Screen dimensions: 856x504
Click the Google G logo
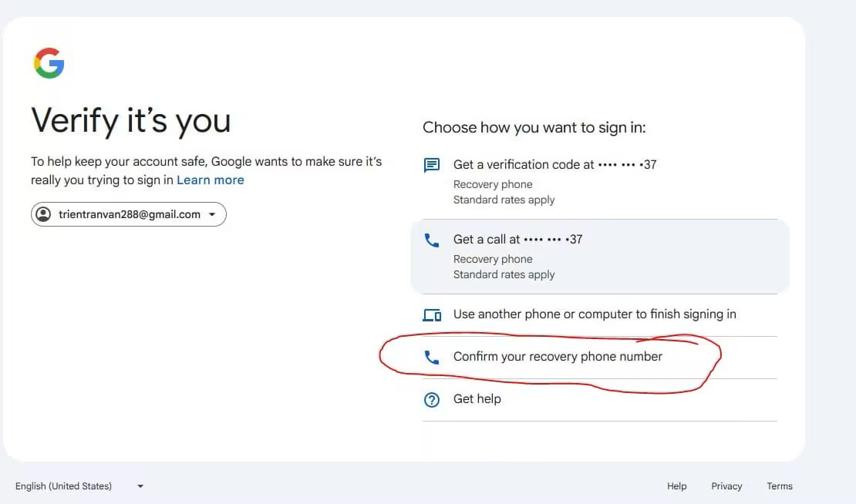[x=49, y=62]
